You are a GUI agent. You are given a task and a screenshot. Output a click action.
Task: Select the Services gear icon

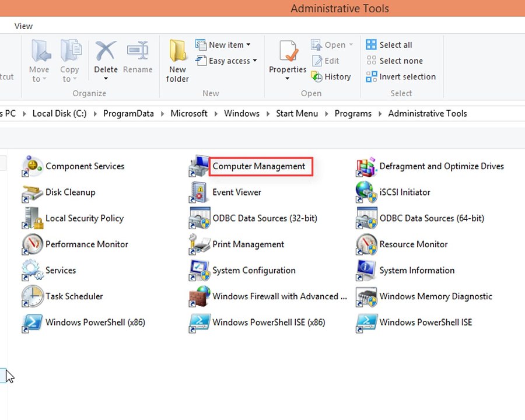(x=32, y=270)
